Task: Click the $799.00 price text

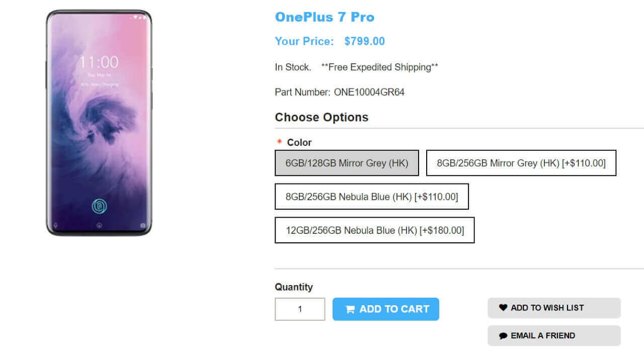Action: coord(364,41)
